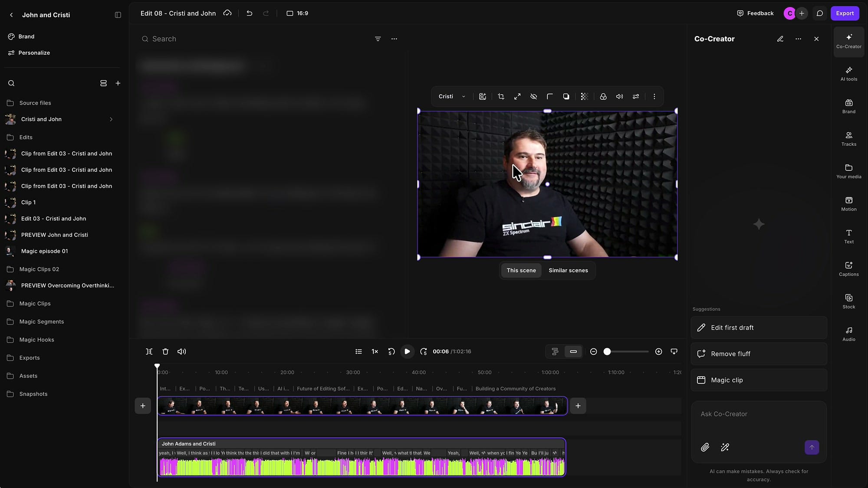The width and height of the screenshot is (868, 488).
Task: Click the cloud sync status icon
Action: coord(227,13)
